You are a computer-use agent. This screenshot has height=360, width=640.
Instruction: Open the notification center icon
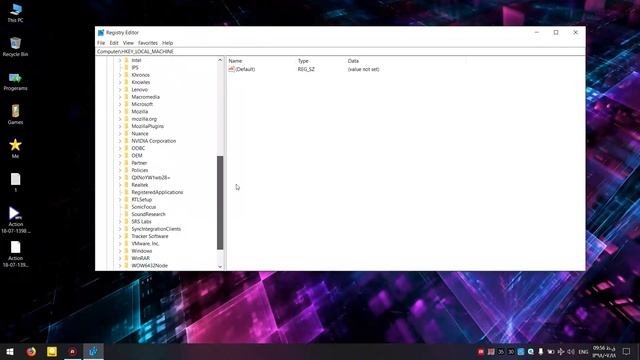tap(627, 352)
